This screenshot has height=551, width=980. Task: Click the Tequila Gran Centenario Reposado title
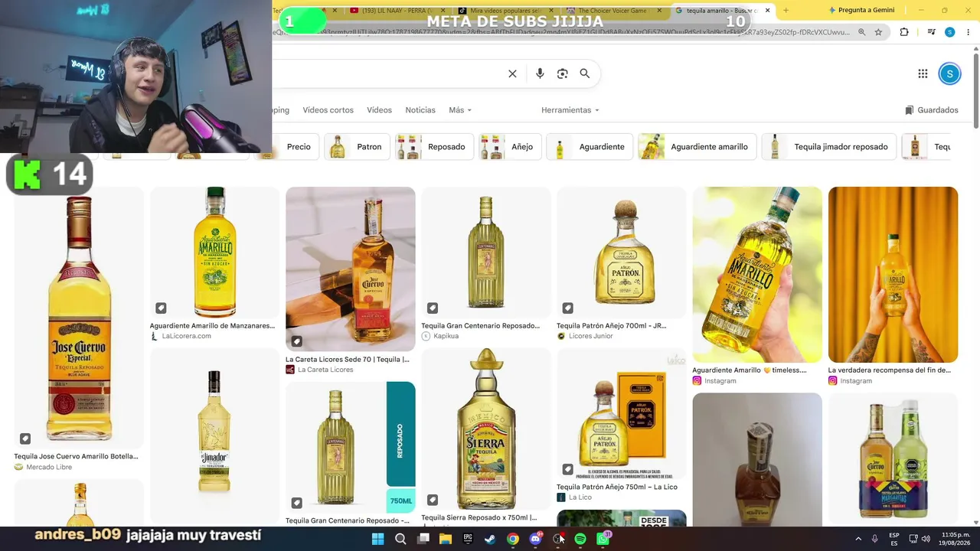point(481,325)
